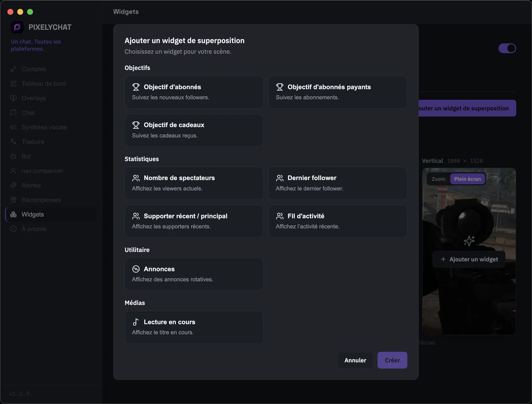Viewport: 532px width, 404px height.
Task: Click the Widgets blocks icon in sidebar
Action: click(13, 214)
